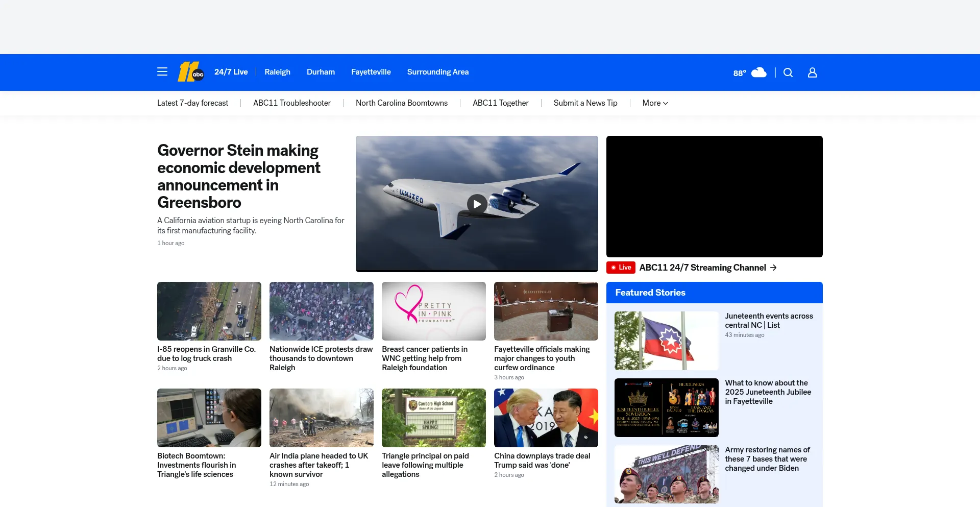View the 88° temperature weather link
The height and width of the screenshot is (507, 980).
click(x=740, y=73)
